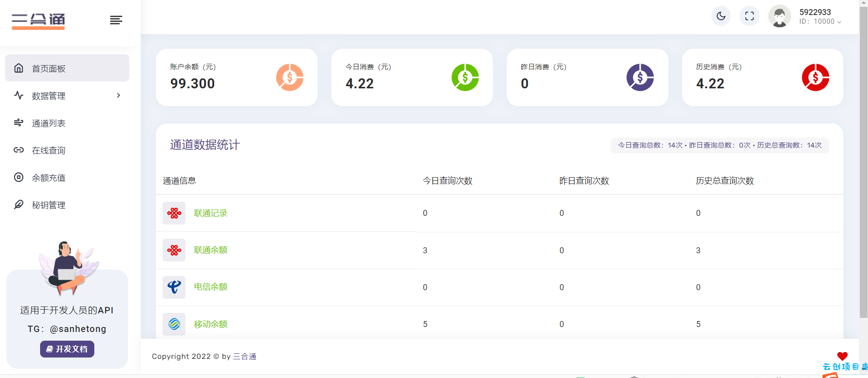Click the 通道信息 column header
This screenshot has height=378, width=868.
click(x=179, y=181)
